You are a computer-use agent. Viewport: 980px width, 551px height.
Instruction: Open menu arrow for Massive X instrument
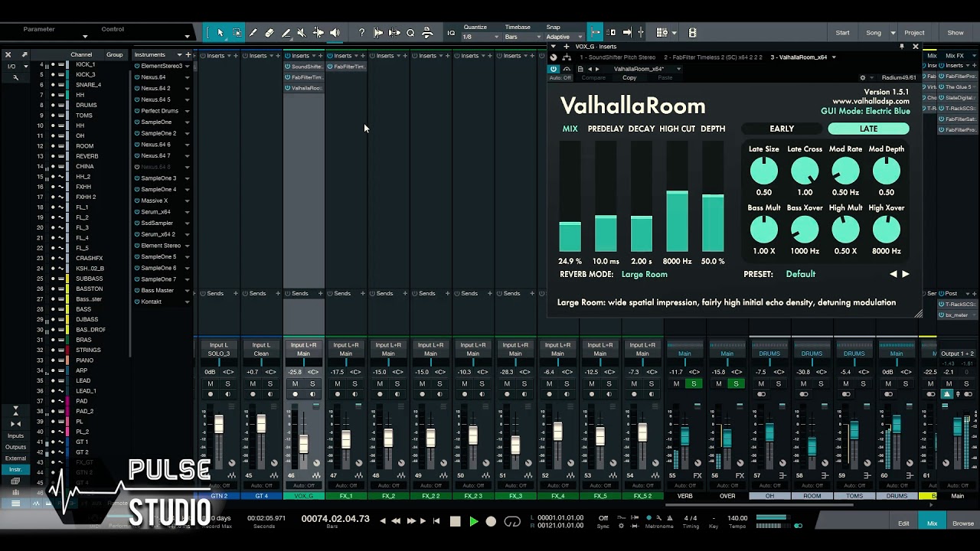[x=186, y=201]
